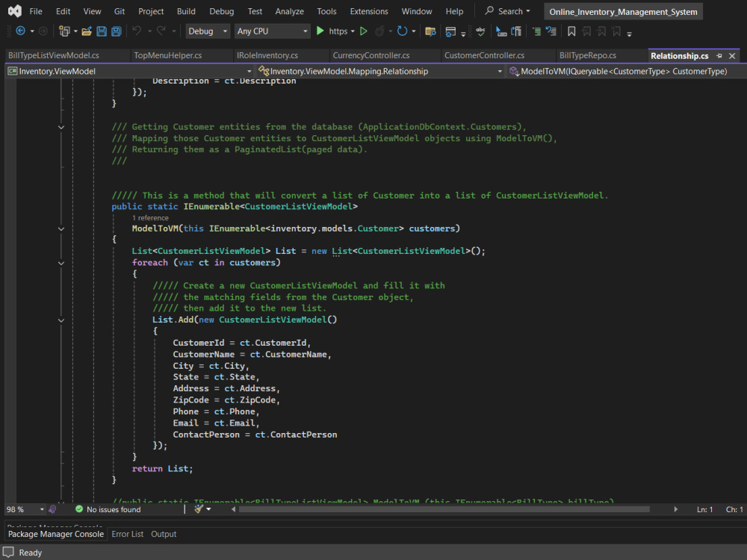
Task: Start debugging with the green https play button
Action: (320, 31)
